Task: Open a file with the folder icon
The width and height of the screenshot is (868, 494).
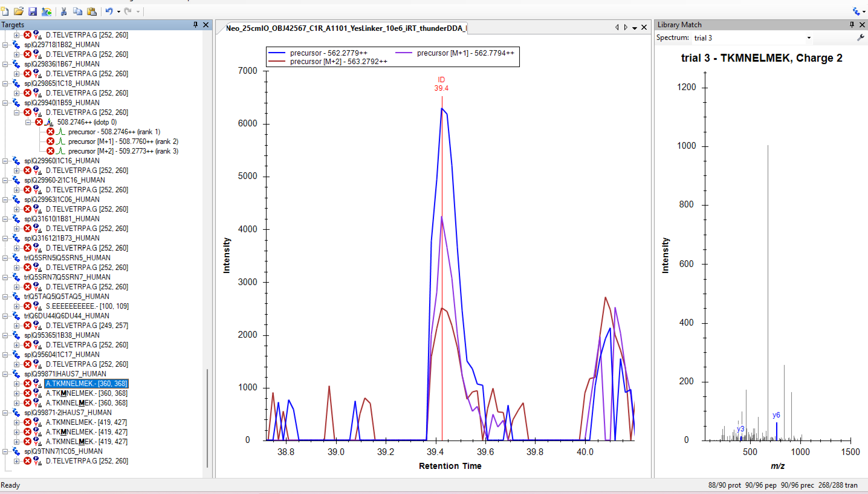Action: (19, 12)
